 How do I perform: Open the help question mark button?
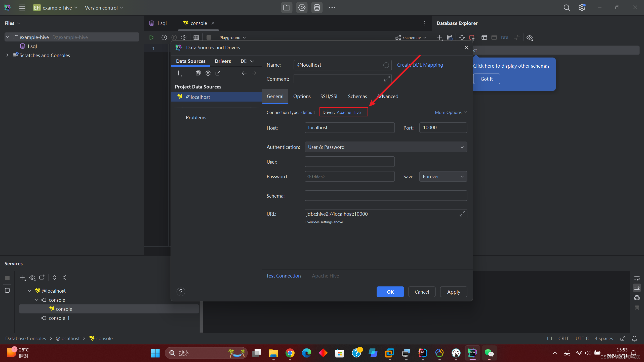coord(181,292)
